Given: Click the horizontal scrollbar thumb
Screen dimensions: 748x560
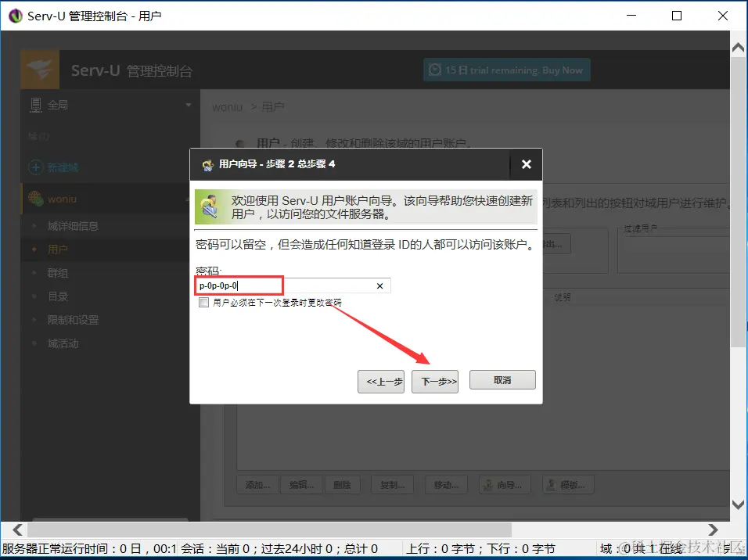Looking at the screenshot, I should click(269, 529).
